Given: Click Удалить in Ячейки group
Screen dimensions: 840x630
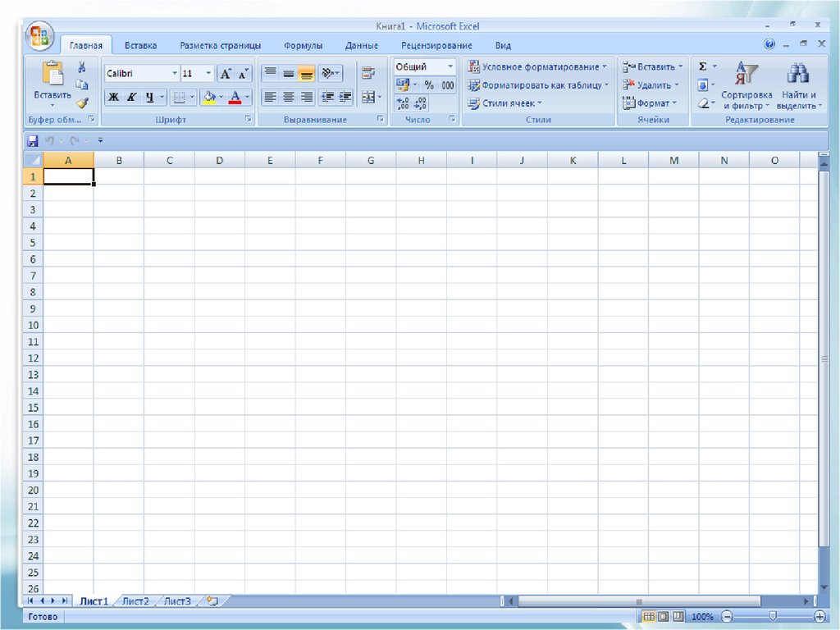Looking at the screenshot, I should coord(651,85).
